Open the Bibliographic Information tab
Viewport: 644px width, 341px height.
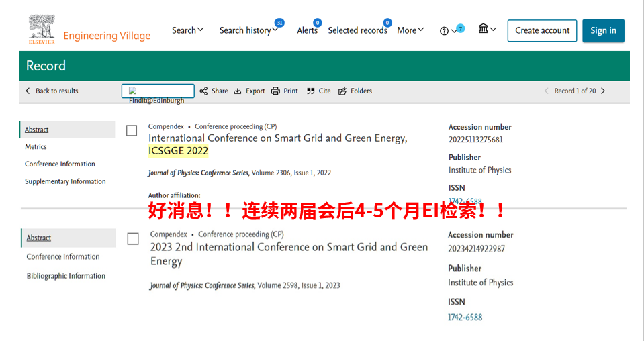tap(66, 276)
